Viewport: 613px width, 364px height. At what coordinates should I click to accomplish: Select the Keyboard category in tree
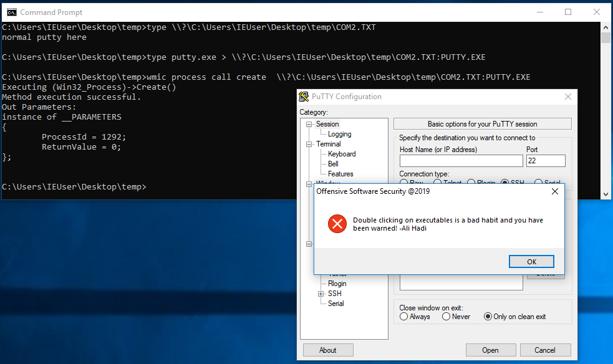point(342,154)
